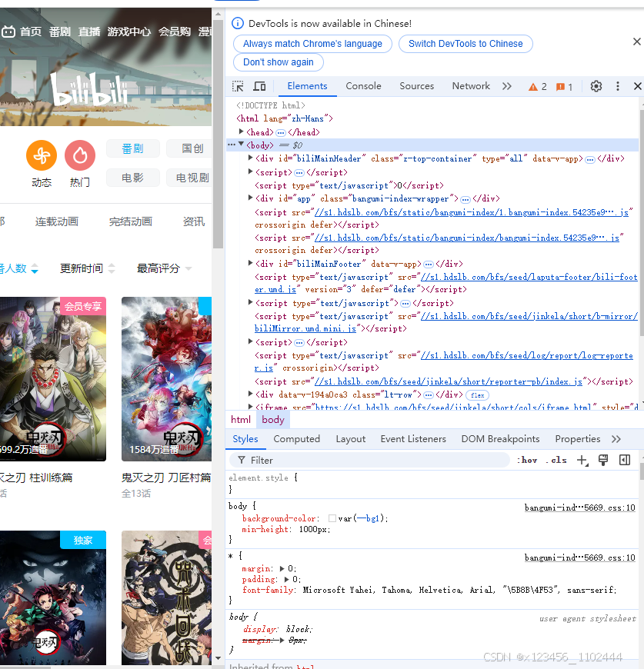Expand the padding shorthand property
This screenshot has height=669, width=644.
tap(286, 579)
